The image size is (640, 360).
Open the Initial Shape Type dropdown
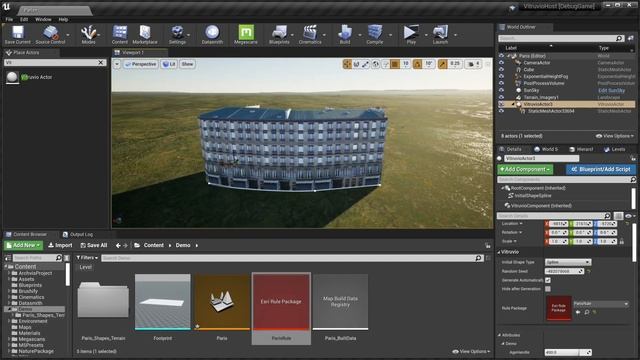click(568, 262)
